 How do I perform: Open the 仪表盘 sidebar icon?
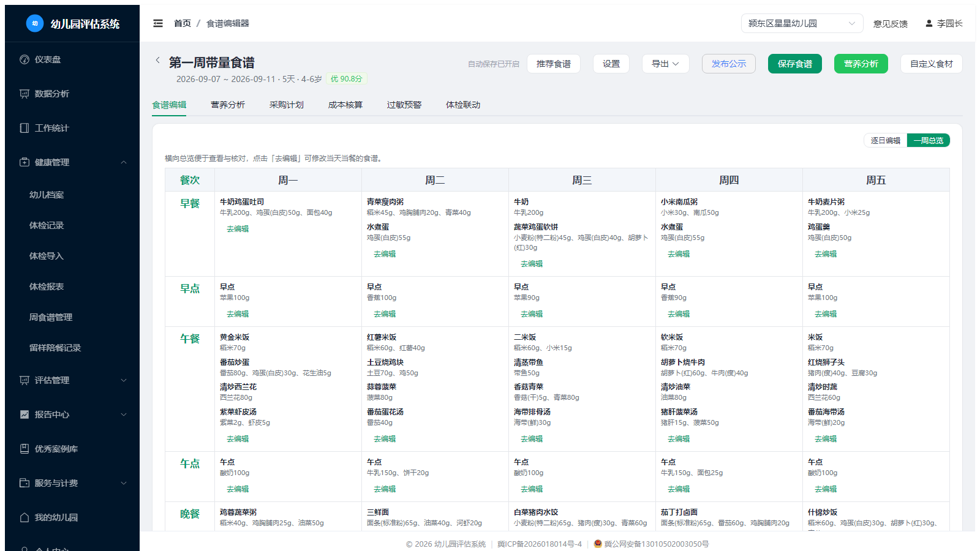24,59
